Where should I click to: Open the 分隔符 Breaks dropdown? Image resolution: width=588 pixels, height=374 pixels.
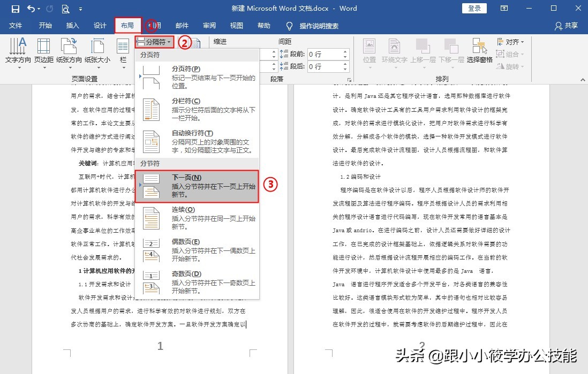coord(155,42)
